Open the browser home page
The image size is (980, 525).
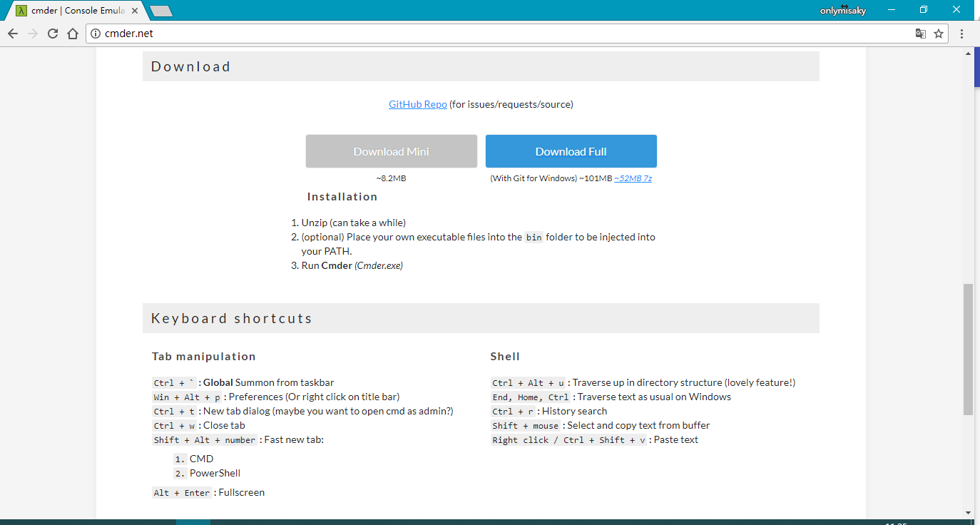click(x=73, y=34)
